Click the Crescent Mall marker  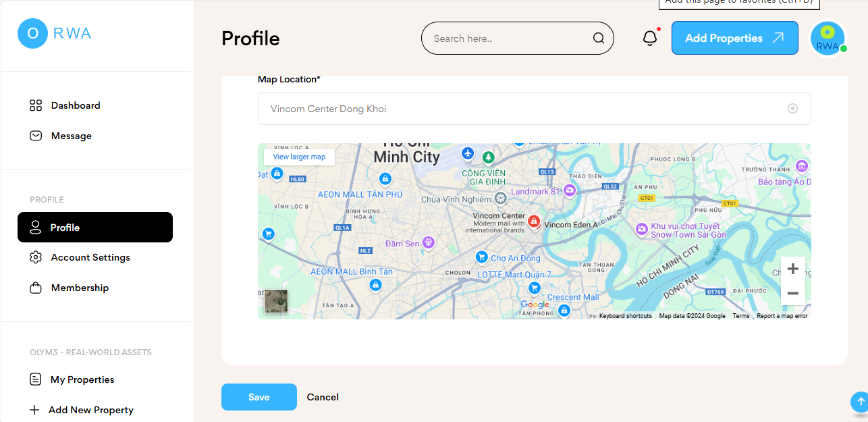coord(564,311)
